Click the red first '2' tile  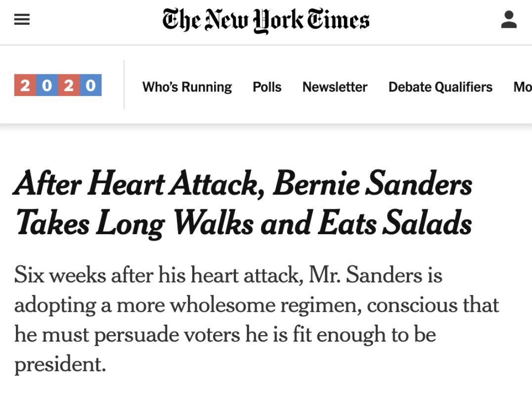tap(25, 85)
